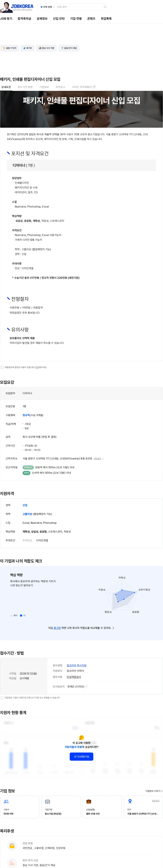Image resolution: width=163 pixels, height=868 pixels.
Task: Click the 점심 식사 지원 badge
Action: click(46, 48)
